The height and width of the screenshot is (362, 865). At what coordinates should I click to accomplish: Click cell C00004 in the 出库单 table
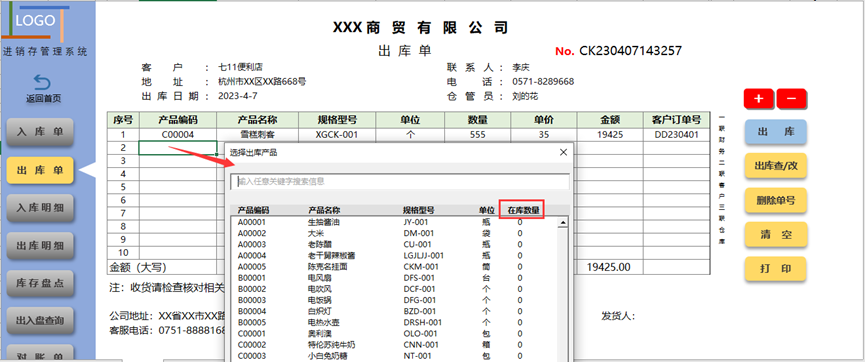point(178,134)
